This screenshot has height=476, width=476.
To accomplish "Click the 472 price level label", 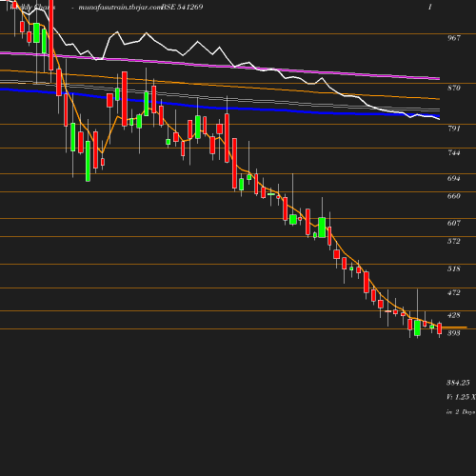I will 454,293.
